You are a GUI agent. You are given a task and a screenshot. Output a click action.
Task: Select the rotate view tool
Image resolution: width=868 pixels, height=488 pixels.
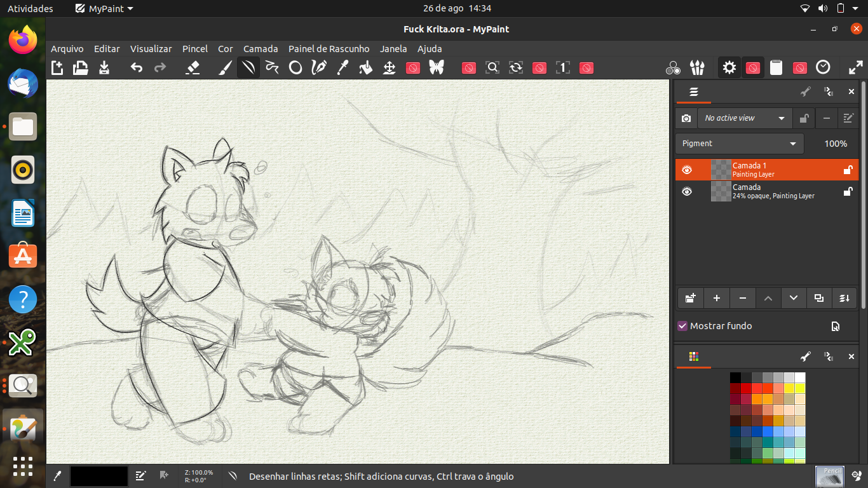(516, 67)
